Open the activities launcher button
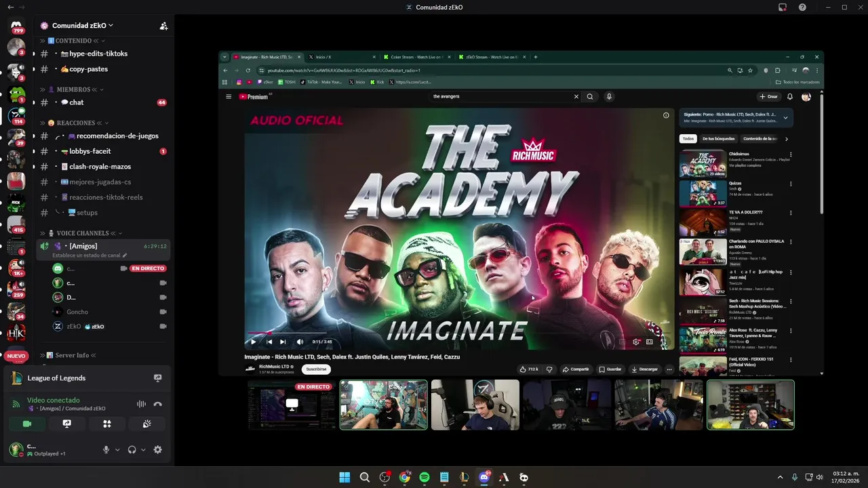 tap(106, 424)
